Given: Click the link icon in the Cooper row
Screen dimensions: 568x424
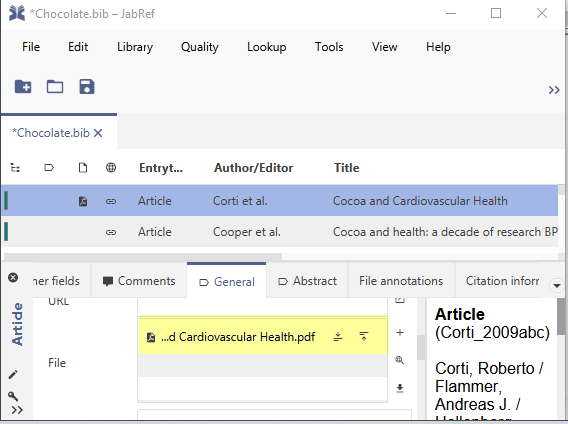Looking at the screenshot, I should (x=111, y=232).
